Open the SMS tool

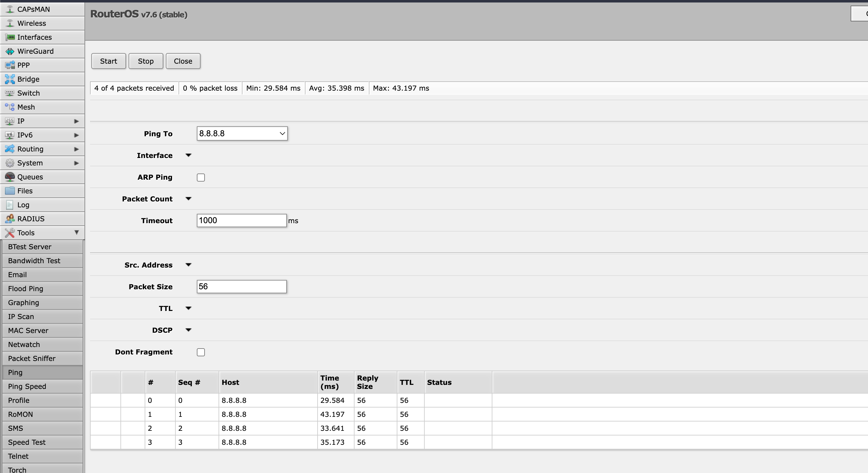(x=43, y=429)
